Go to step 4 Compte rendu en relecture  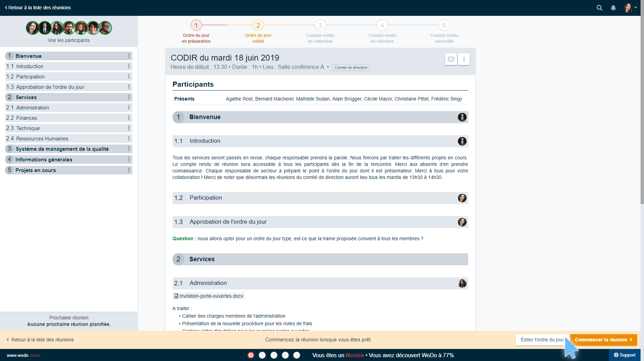tap(382, 25)
